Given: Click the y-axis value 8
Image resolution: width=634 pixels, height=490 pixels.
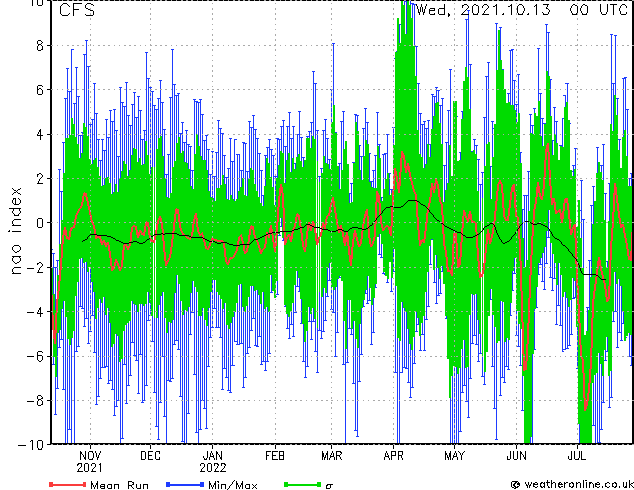Looking at the screenshot, I should pos(40,46).
